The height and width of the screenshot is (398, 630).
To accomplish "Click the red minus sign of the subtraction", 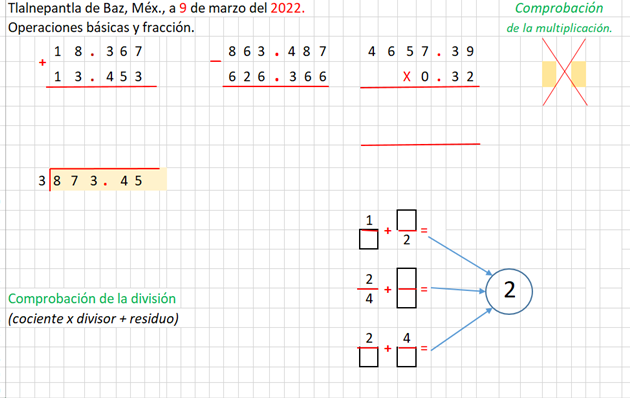I will 216,61.
